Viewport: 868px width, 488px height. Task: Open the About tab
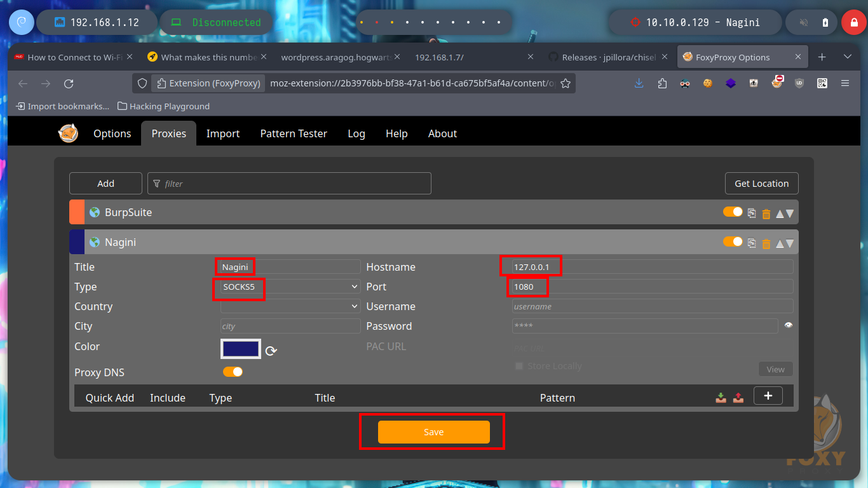[x=443, y=133]
